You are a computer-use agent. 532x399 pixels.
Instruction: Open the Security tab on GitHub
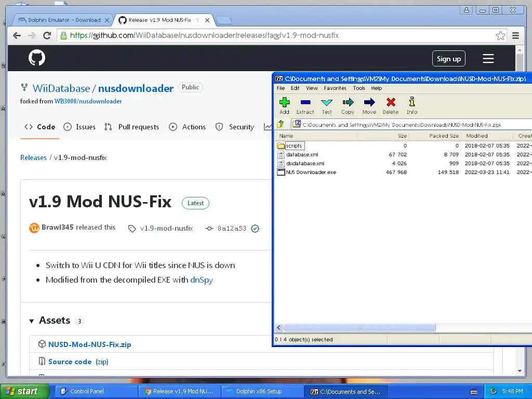(235, 127)
